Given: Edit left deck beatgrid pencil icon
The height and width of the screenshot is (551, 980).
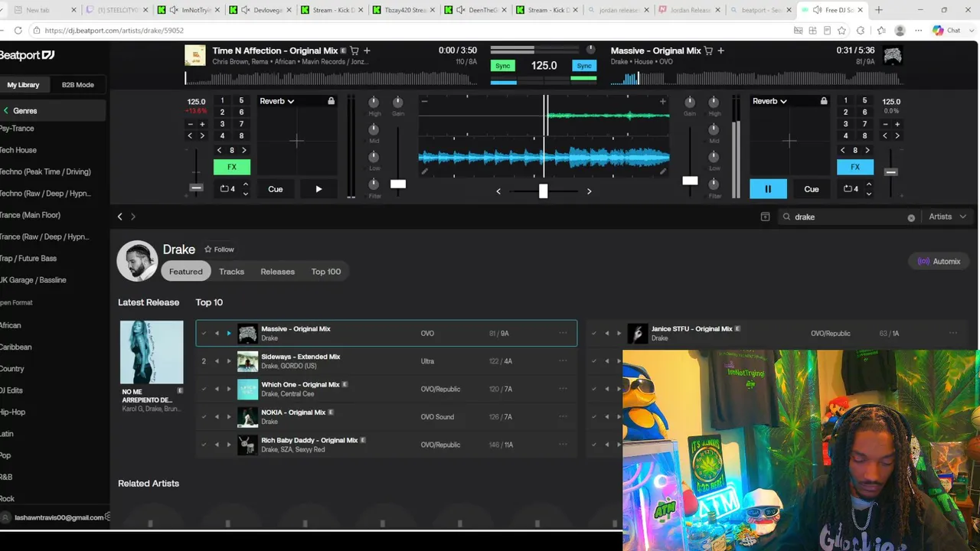Looking at the screenshot, I should (x=424, y=171).
